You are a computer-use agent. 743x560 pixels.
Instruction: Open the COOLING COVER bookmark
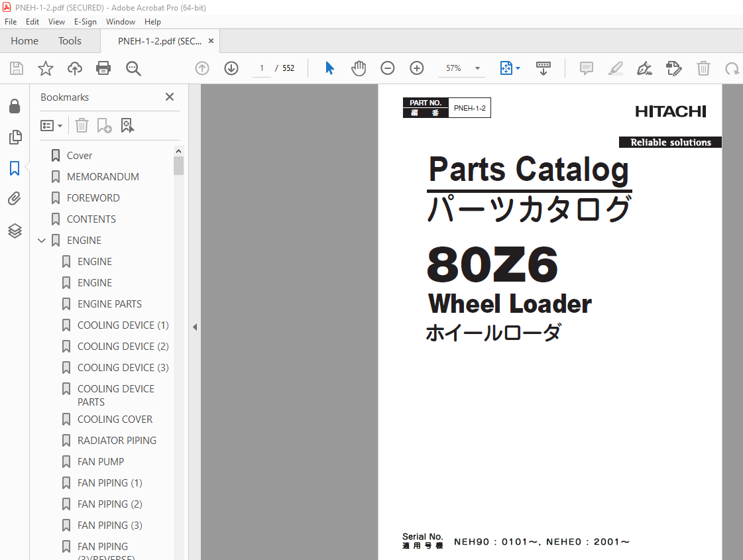[115, 420]
